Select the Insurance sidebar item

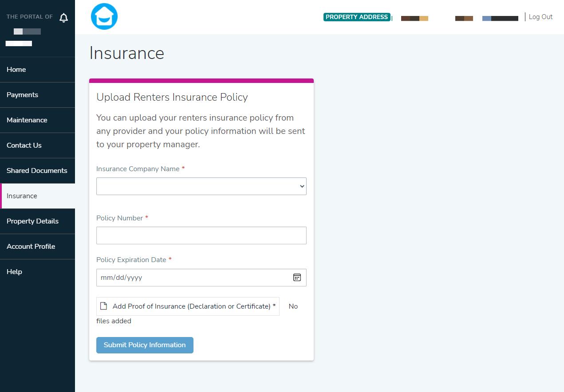tap(22, 196)
